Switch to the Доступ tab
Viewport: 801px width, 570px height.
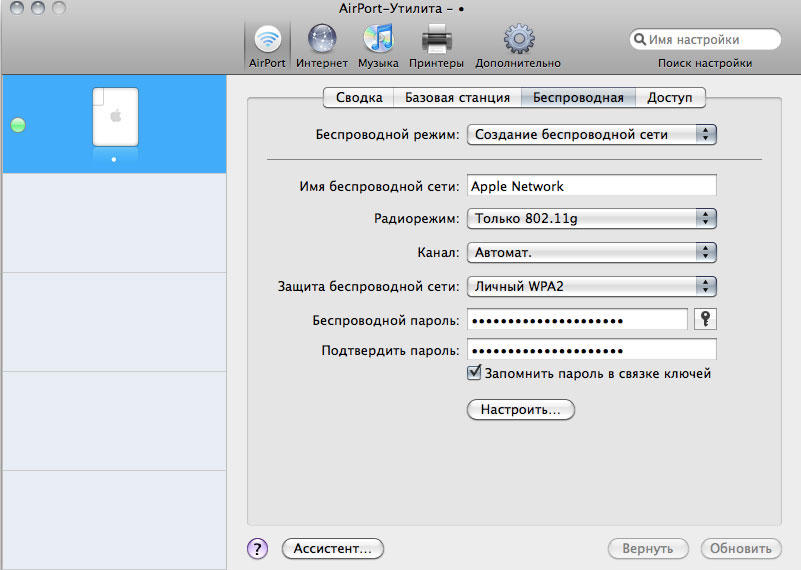pyautogui.click(x=670, y=98)
